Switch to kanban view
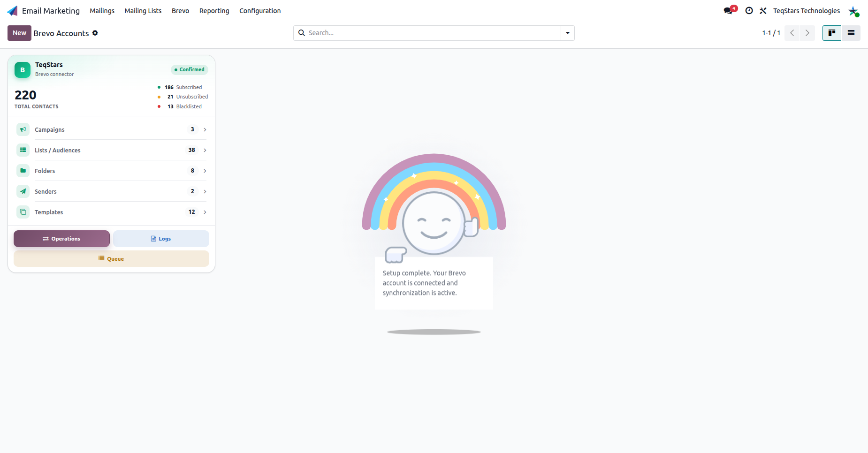 point(832,33)
